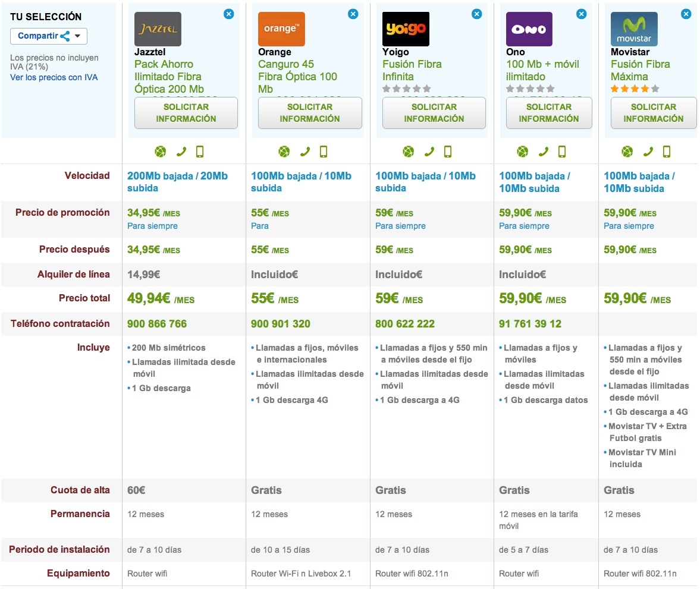Open the Compartir share dropdown

pos(49,36)
